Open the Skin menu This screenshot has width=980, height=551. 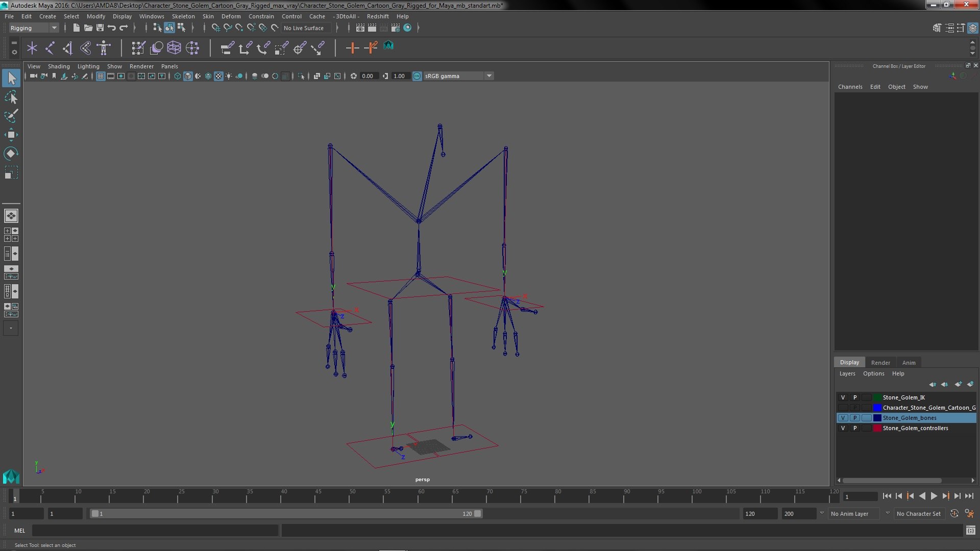208,16
